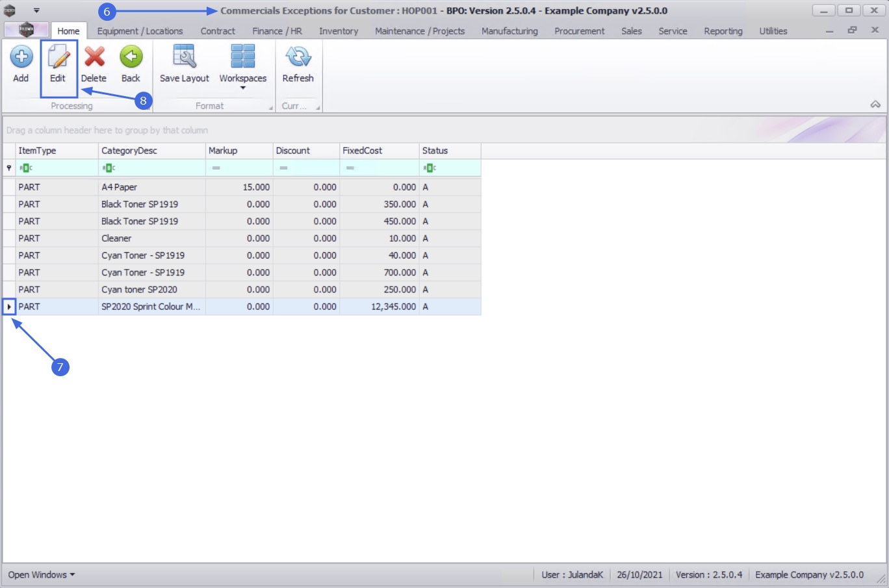The height and width of the screenshot is (588, 889).
Task: Click the red Delete icon
Action: pyautogui.click(x=94, y=57)
